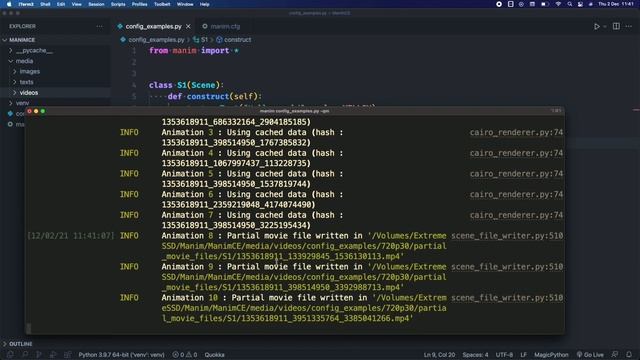This screenshot has width=640, height=360.
Task: Open the Window menu
Action: [x=185, y=4]
